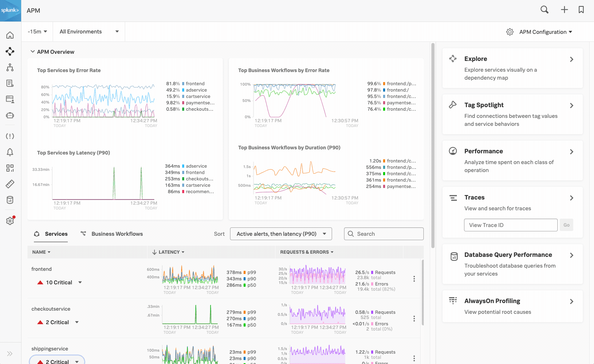Image resolution: width=594 pixels, height=364 pixels.
Task: Click the Explore dependency map icon
Action: tap(453, 58)
